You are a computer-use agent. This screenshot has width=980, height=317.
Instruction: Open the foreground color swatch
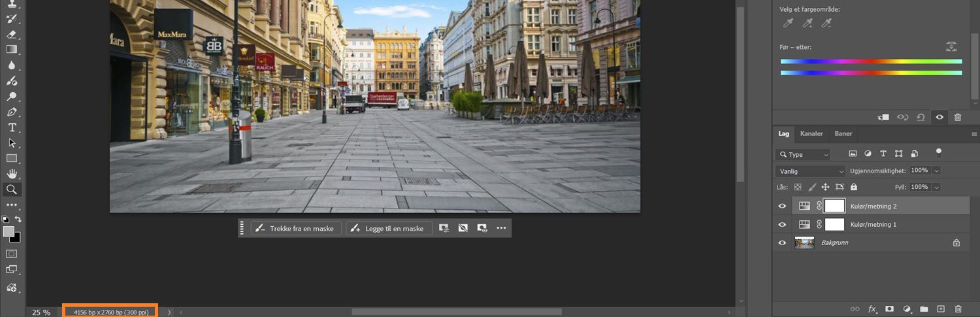(x=8, y=231)
